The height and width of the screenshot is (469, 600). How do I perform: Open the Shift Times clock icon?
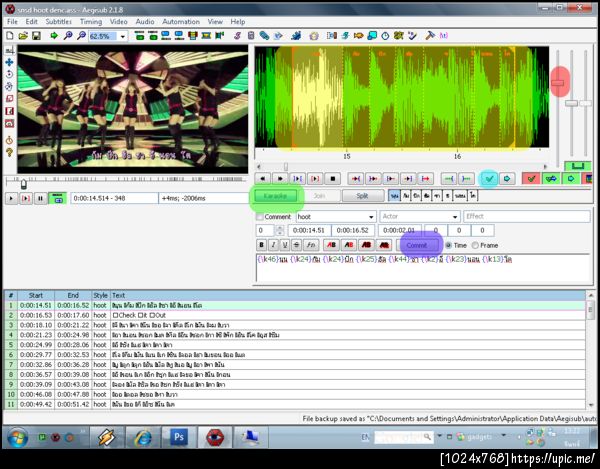(385, 36)
